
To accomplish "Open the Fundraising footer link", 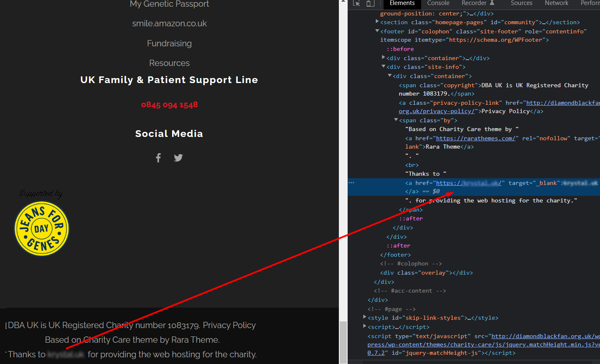I will 169,43.
